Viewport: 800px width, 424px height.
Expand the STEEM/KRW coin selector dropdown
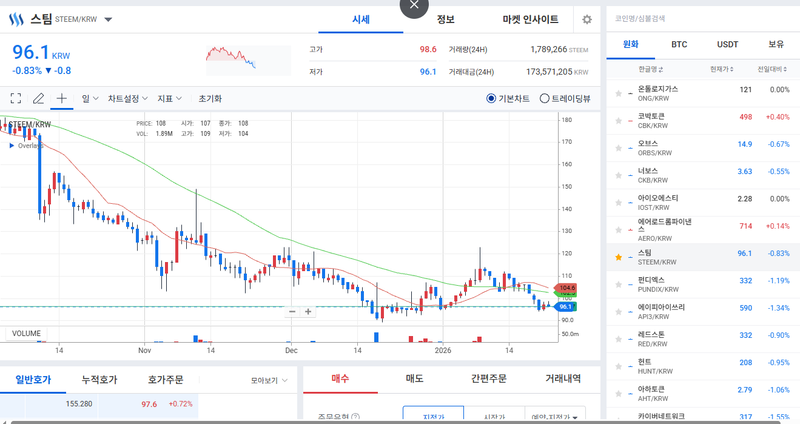tap(108, 19)
